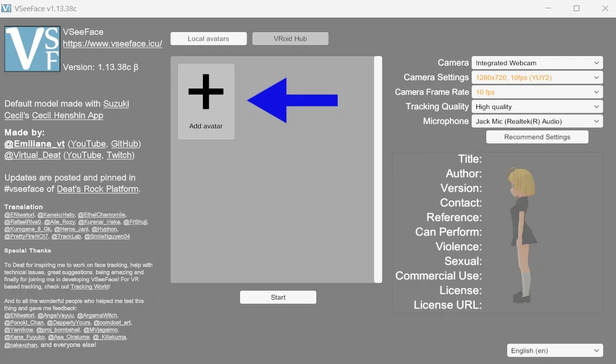Open the @ArgamaWitch tester link

click(x=97, y=315)
